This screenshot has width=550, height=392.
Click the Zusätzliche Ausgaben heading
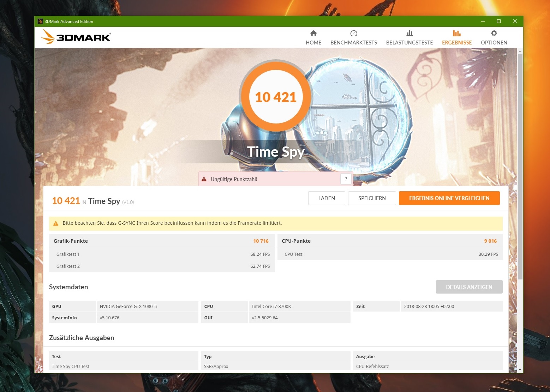(x=82, y=338)
